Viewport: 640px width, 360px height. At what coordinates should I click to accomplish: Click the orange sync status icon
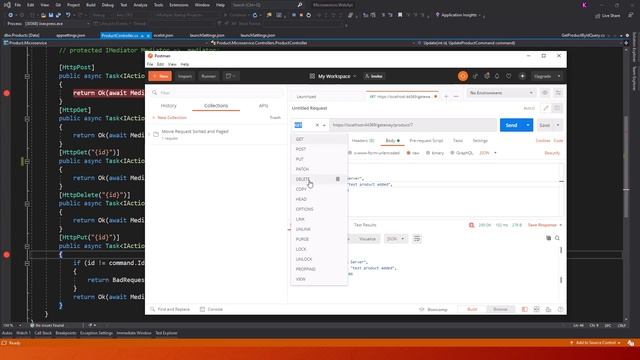[462, 76]
